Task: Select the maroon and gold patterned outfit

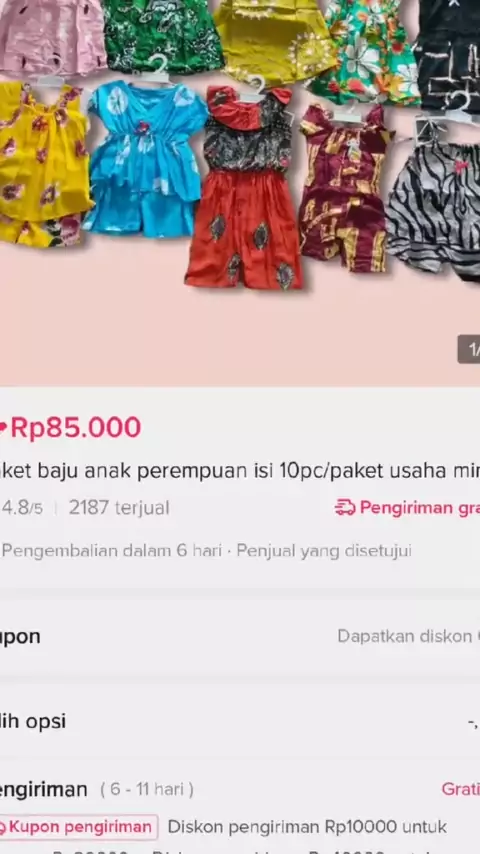Action: pyautogui.click(x=345, y=188)
